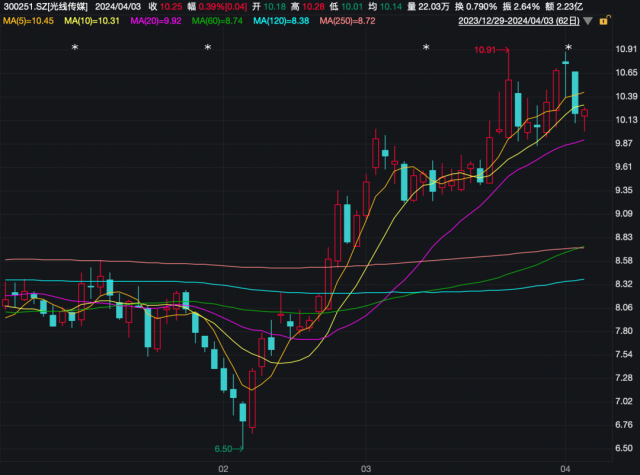Click the 02 month label on time axis
Screen dimensions: 640x475
[223, 469]
